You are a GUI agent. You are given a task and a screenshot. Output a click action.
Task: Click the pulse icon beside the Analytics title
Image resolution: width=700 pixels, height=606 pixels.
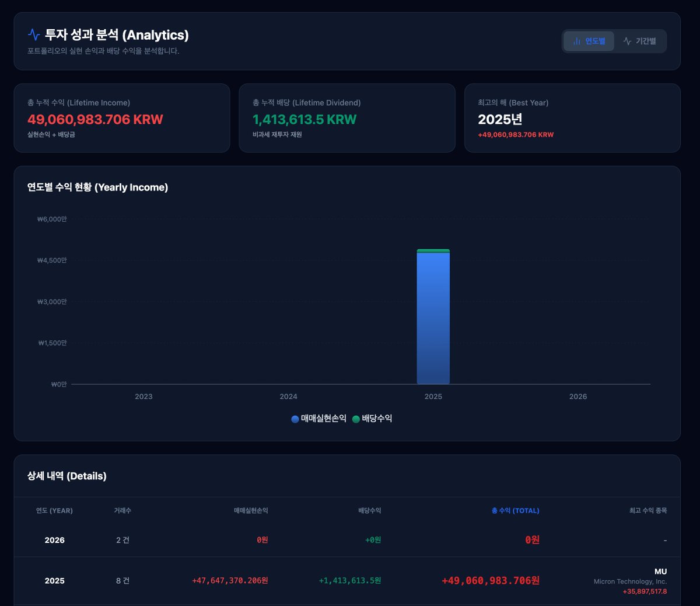[34, 33]
